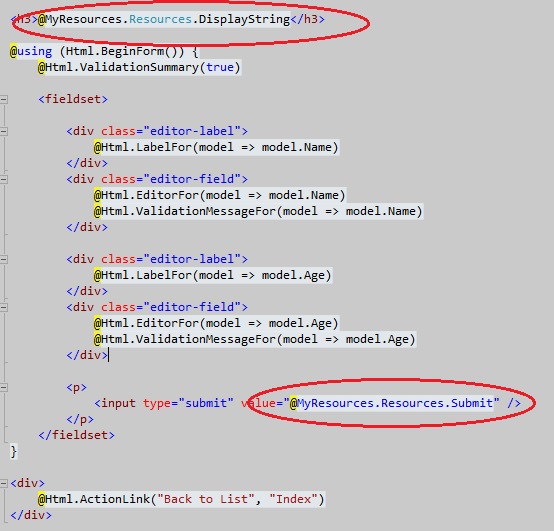This screenshot has height=531, width=554.
Task: Click the final closing /div tag below ActionLink
Action: click(x=31, y=515)
